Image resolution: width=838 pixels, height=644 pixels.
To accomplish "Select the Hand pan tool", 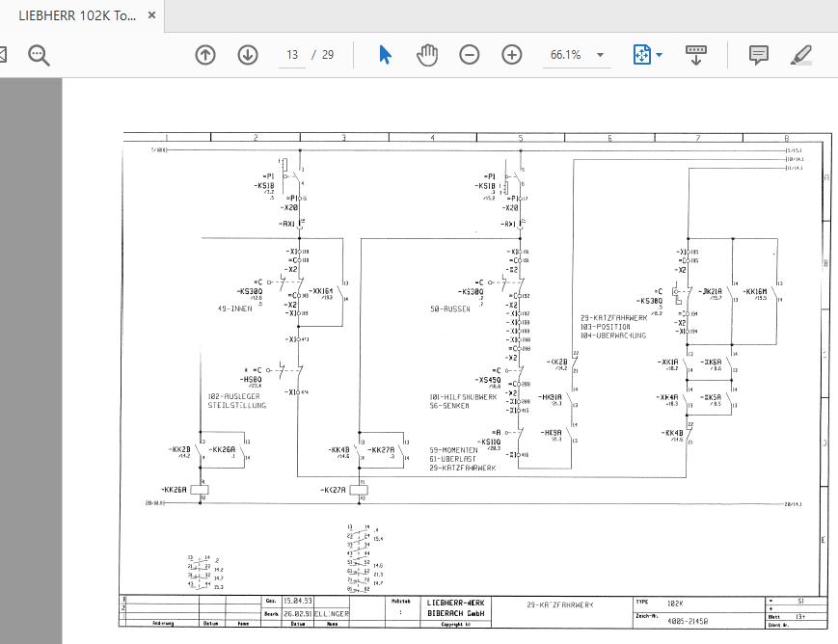I will [x=427, y=55].
